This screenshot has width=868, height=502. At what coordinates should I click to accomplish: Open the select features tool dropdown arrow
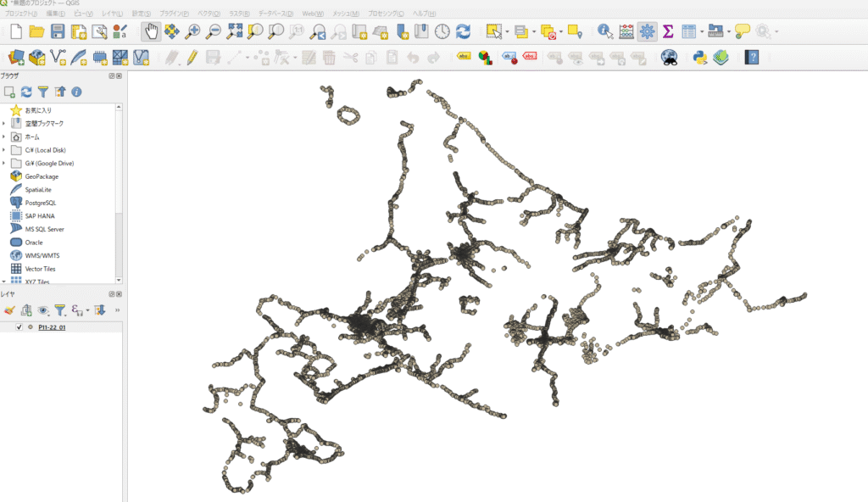click(507, 32)
